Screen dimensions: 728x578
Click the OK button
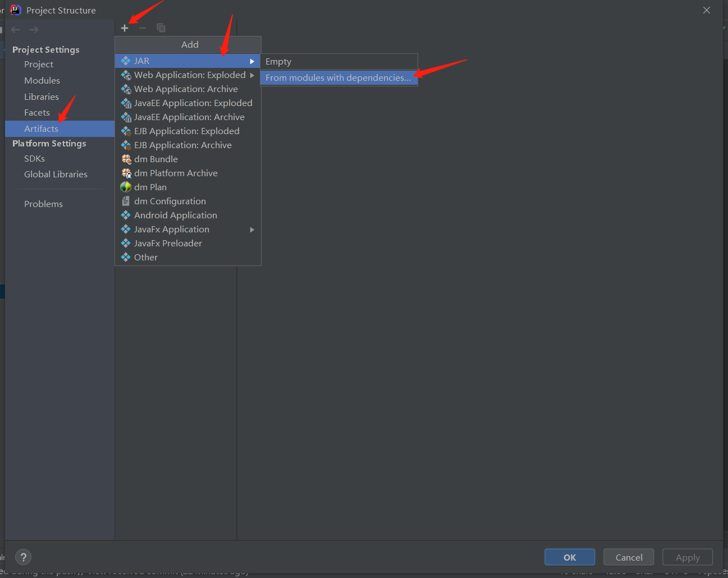click(x=570, y=557)
